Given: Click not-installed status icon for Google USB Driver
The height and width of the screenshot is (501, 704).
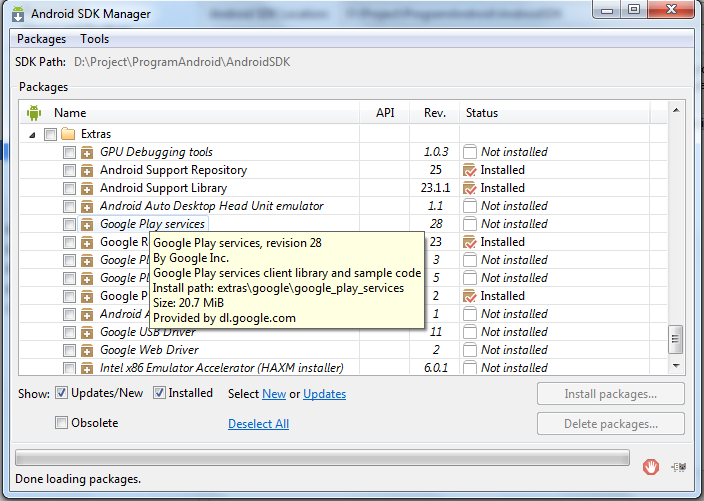Looking at the screenshot, I should (x=470, y=332).
